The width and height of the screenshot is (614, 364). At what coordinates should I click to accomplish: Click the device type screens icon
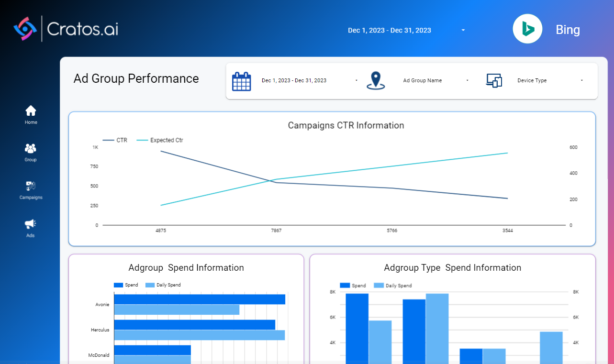[x=494, y=80]
